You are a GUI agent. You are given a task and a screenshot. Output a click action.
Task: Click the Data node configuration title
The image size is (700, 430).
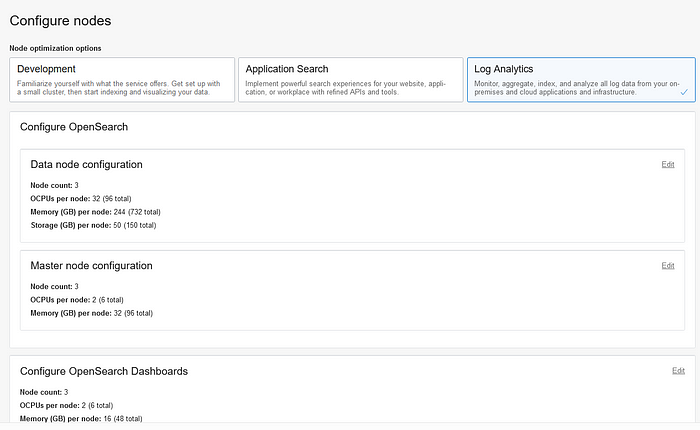(87, 164)
